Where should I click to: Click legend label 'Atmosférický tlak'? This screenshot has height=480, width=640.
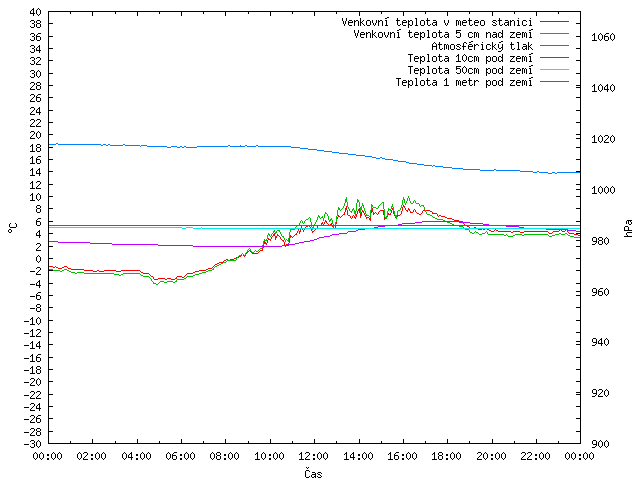[x=482, y=46]
